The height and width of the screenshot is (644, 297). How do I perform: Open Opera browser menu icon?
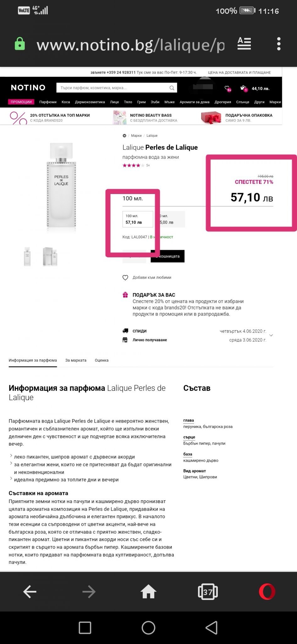pos(267,591)
